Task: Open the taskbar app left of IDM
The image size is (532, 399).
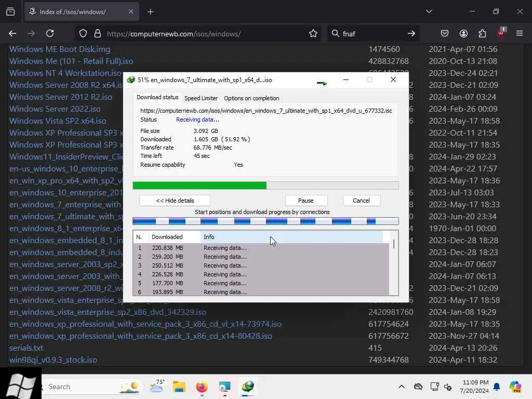Action: tap(224, 387)
